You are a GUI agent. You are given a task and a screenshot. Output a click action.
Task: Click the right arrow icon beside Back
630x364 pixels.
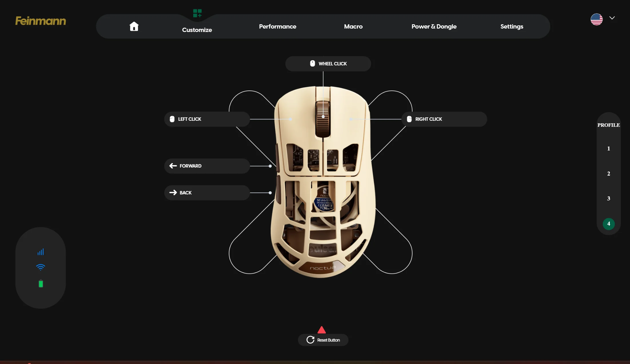click(173, 193)
